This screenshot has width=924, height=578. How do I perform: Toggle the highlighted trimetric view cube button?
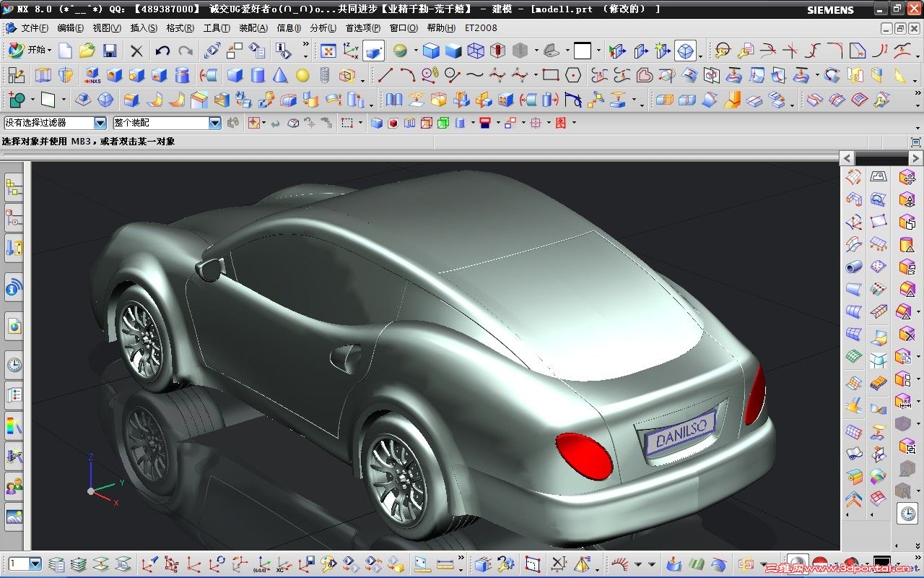pyautogui.click(x=685, y=51)
